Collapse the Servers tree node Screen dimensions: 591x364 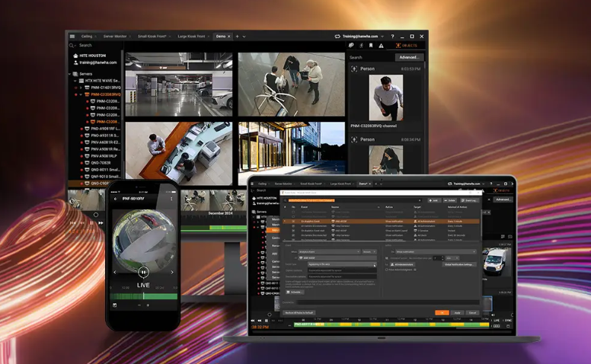coord(70,74)
